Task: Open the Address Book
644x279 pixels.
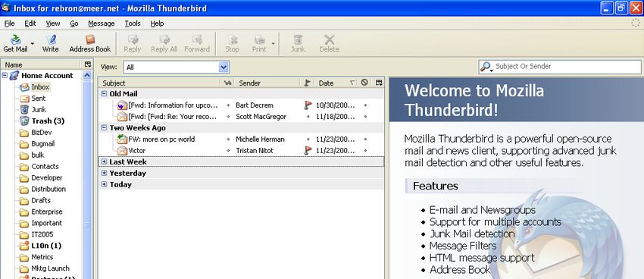Action: 90,43
